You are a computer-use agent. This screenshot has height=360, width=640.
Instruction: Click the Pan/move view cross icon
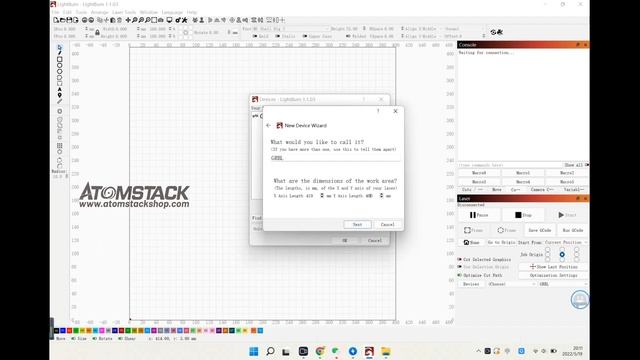click(128, 20)
